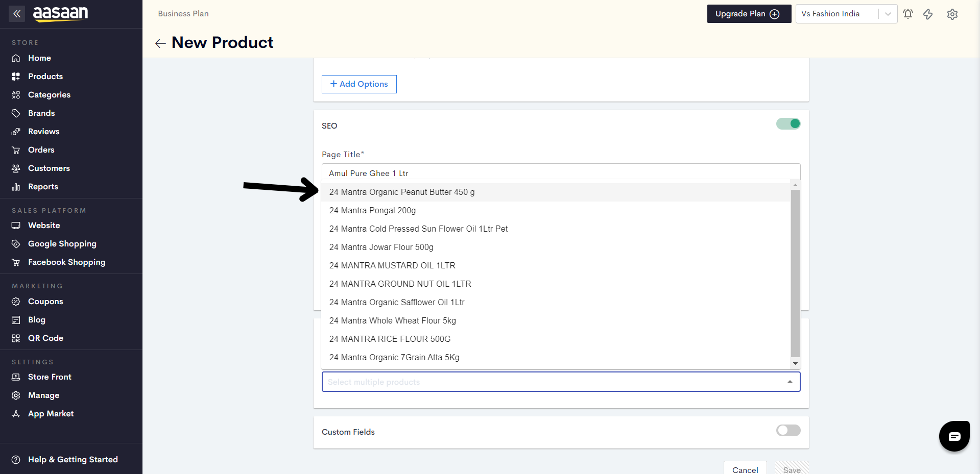Open Manage via its gear icon

click(16, 395)
